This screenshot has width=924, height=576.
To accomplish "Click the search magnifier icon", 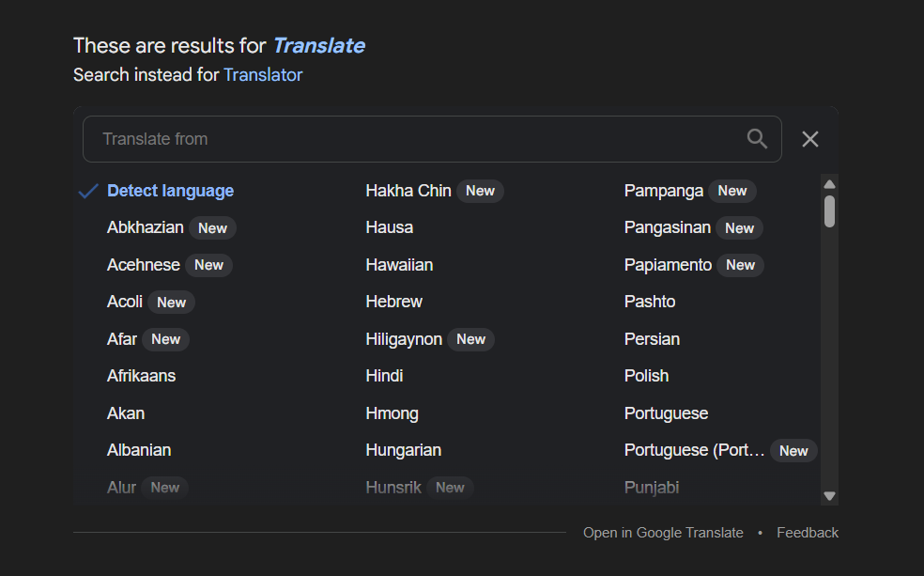I will 757,138.
